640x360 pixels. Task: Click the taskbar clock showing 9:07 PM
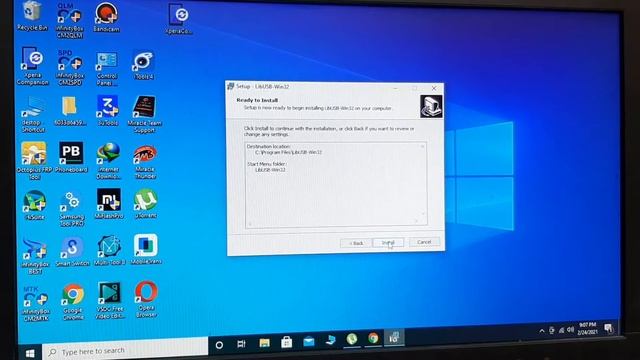tap(587, 329)
